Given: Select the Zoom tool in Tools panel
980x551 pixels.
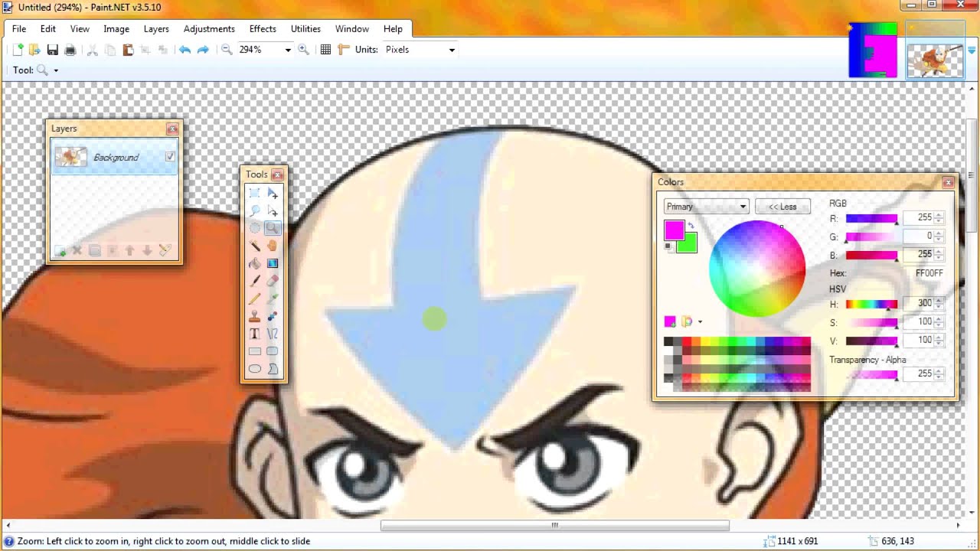Looking at the screenshot, I should coord(273,228).
